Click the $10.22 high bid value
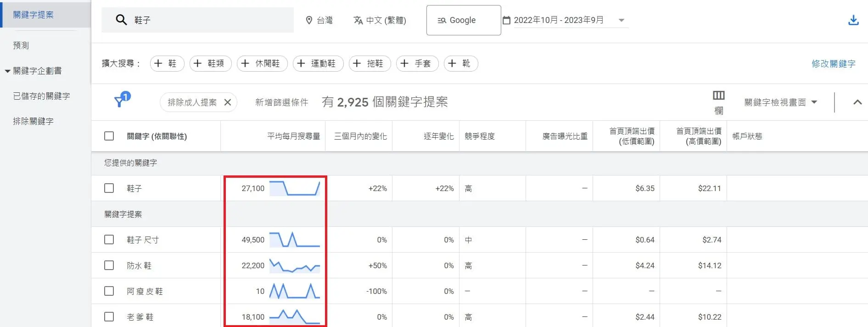The width and height of the screenshot is (868, 327). tap(710, 317)
